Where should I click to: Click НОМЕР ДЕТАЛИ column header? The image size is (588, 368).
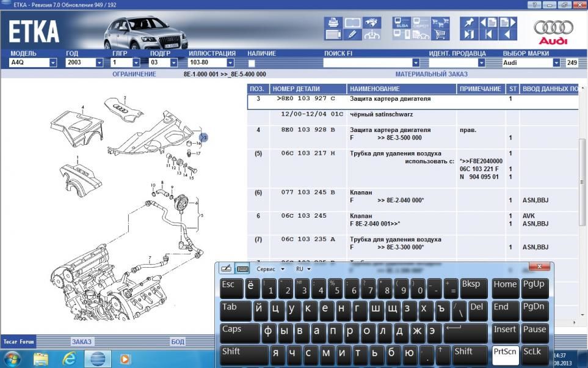308,89
